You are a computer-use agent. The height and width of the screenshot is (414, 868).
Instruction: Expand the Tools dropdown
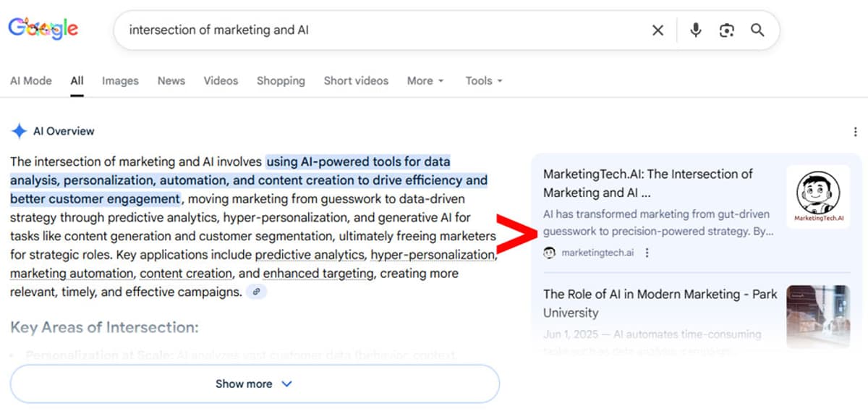[484, 80]
